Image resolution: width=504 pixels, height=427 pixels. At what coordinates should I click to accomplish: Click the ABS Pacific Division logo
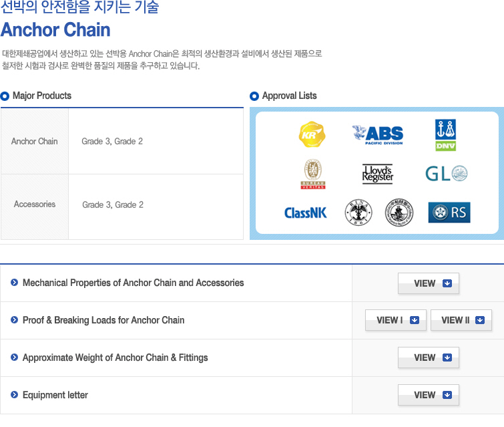click(x=378, y=135)
